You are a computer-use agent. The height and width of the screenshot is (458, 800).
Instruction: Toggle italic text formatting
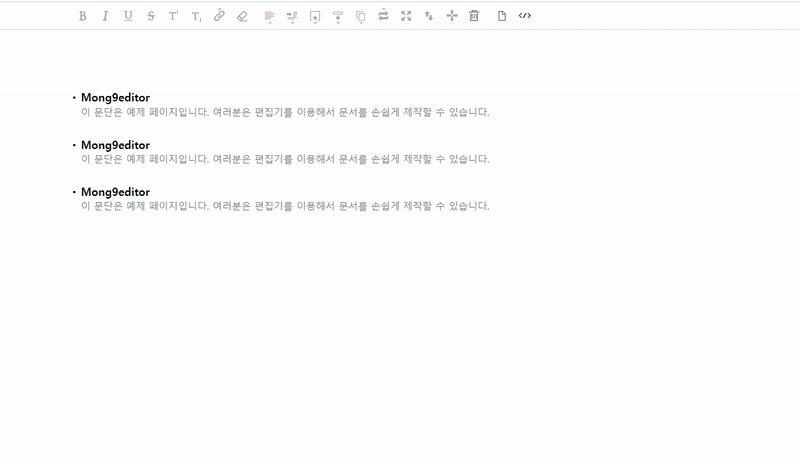[105, 16]
